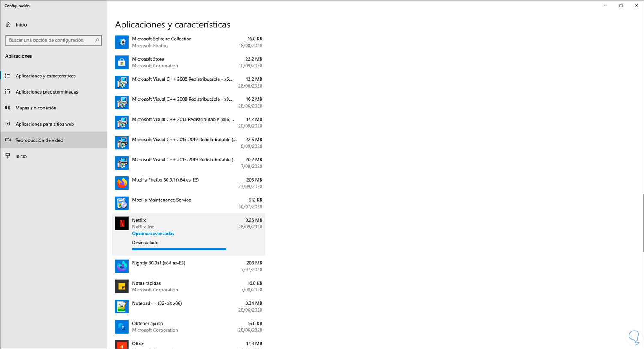Image resolution: width=644 pixels, height=349 pixels.
Task: Select the Visual C++ 2013 Redistributable icon
Action: pos(122,123)
